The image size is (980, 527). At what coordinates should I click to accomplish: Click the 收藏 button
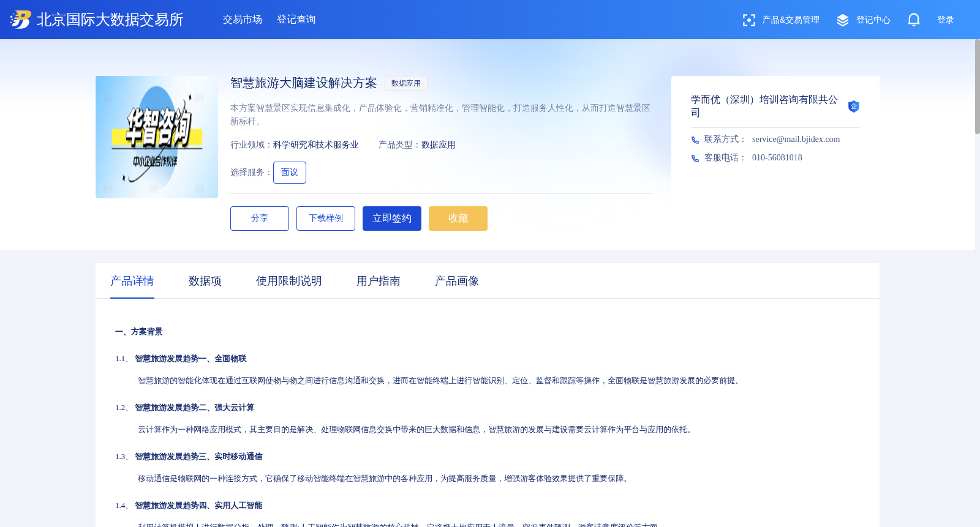458,219
